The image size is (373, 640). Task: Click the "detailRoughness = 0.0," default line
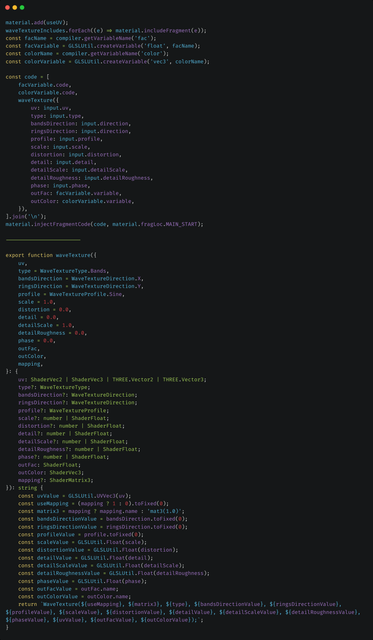pyautogui.click(x=53, y=333)
